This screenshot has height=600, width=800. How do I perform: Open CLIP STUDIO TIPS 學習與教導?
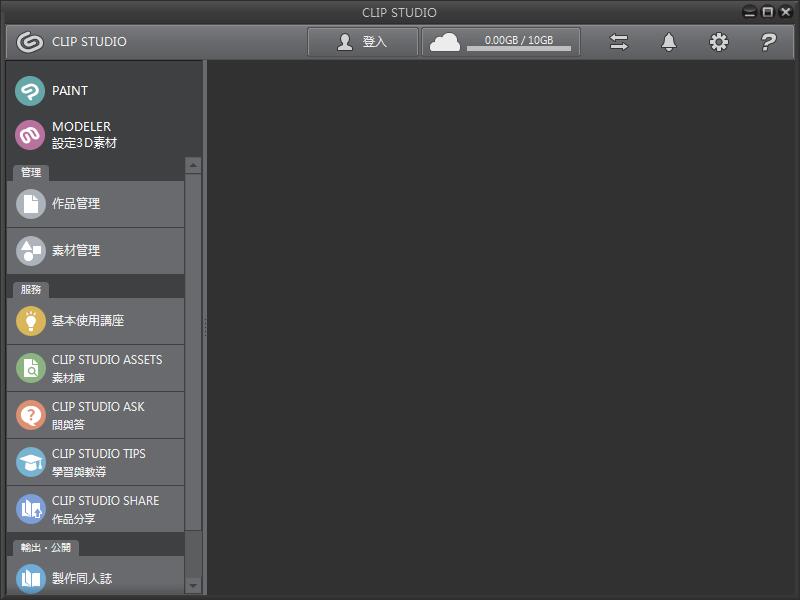coord(95,462)
